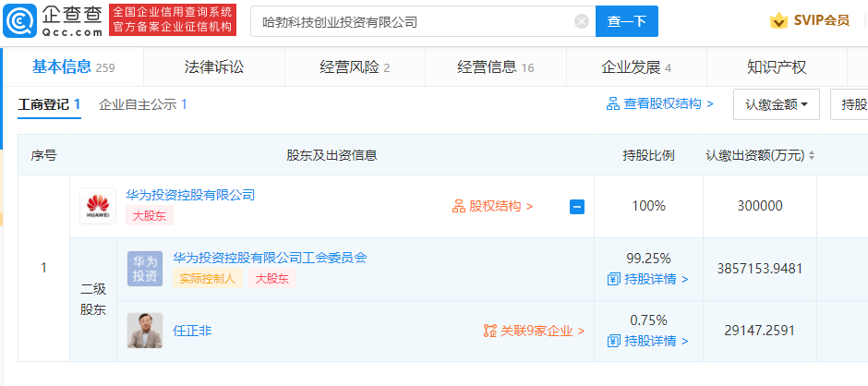Click the 查一下 search button

627,21
